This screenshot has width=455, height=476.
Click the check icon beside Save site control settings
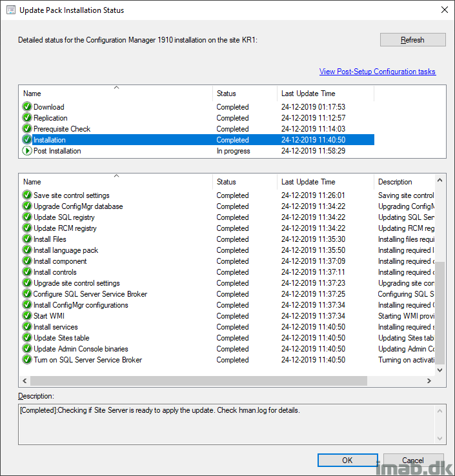tap(27, 195)
